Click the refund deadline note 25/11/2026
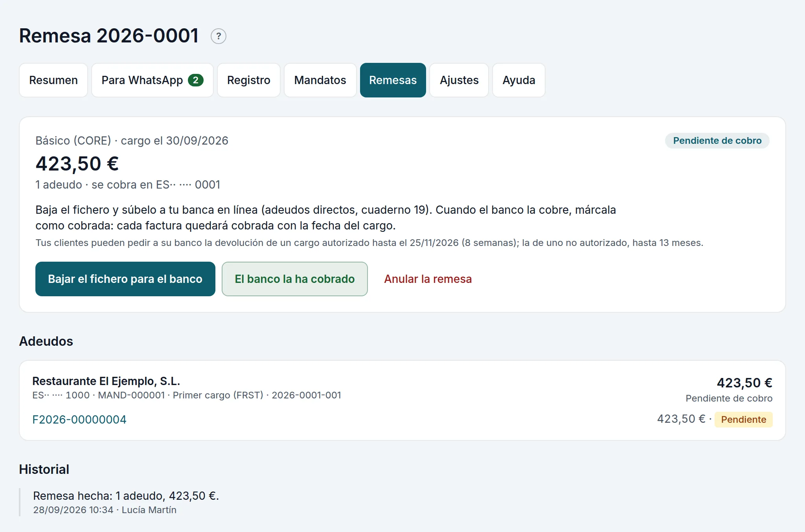The width and height of the screenshot is (805, 532). (369, 243)
